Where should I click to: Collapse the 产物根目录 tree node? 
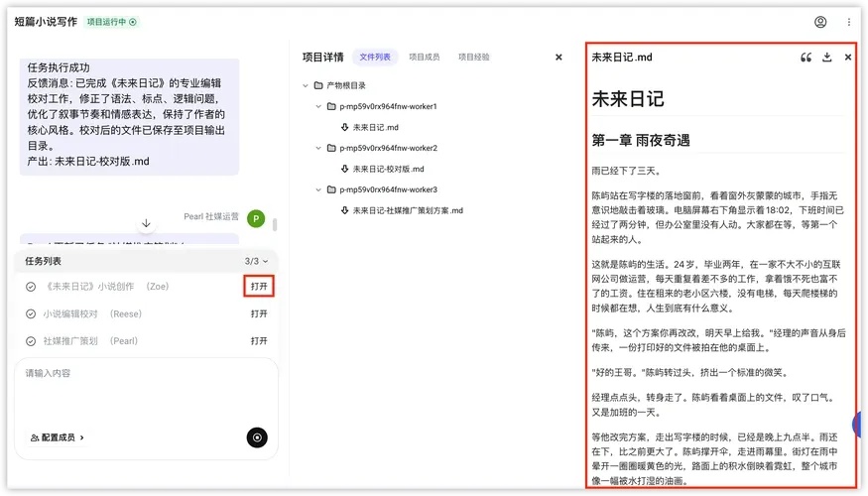[305, 85]
